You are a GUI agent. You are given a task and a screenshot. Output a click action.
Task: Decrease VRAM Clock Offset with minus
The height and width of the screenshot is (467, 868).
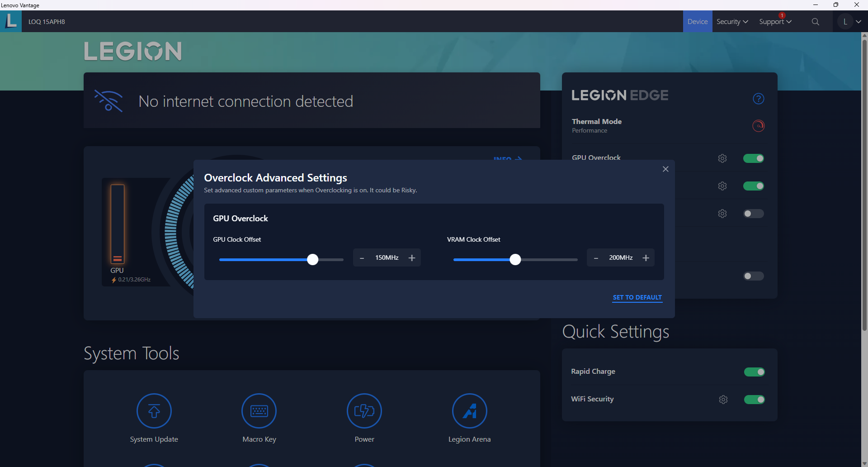(596, 258)
